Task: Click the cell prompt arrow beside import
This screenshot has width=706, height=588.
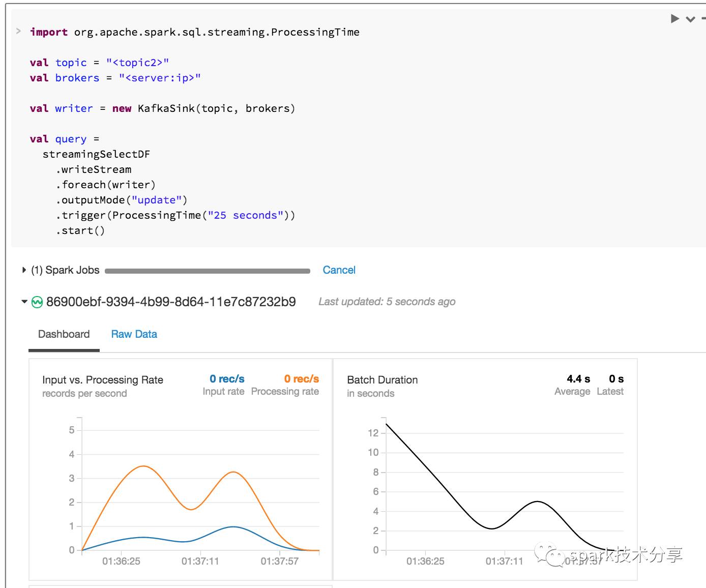Action: click(x=18, y=31)
